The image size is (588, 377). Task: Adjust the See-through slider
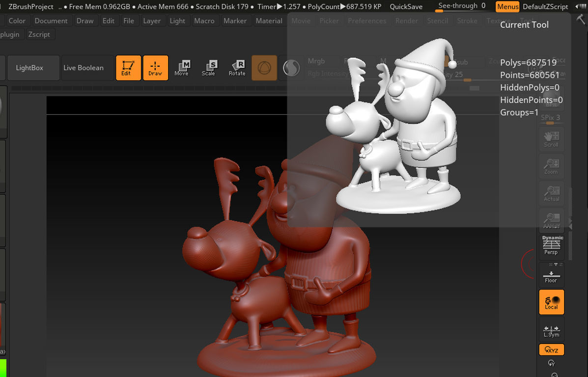462,6
